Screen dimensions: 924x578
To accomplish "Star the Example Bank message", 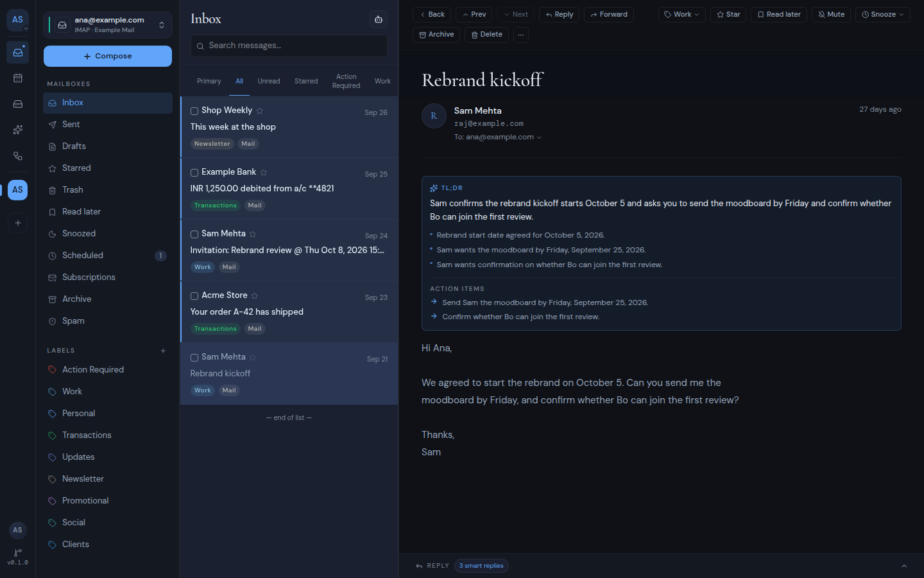I will coord(264,173).
